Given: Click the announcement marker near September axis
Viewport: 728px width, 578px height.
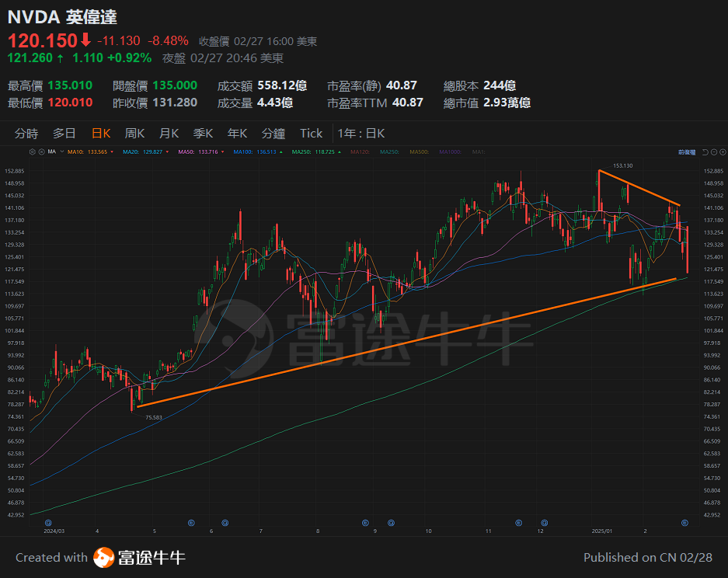Looking at the screenshot, I should coord(391,523).
